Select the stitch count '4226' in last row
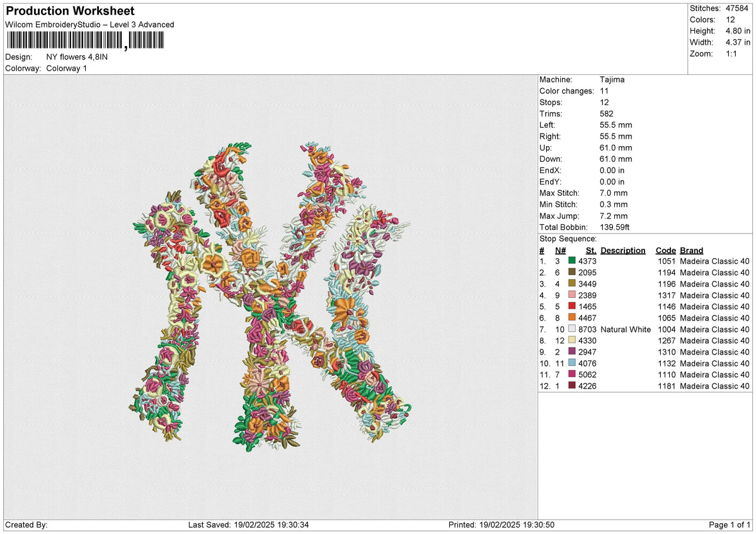756x534 pixels. point(587,385)
